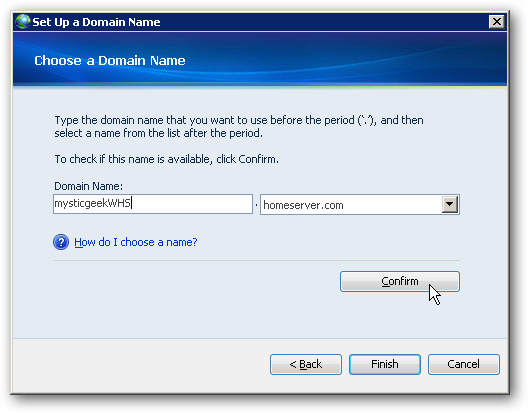Click the 'Domain Name:' label
This screenshot has height=413, width=528.
pos(89,186)
